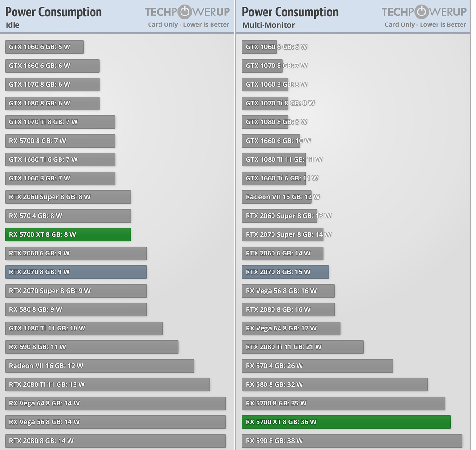Click RTX 2080 Ti 11 GB: 13 W idle bar
Screen dimensions: 476x450
tap(107, 384)
